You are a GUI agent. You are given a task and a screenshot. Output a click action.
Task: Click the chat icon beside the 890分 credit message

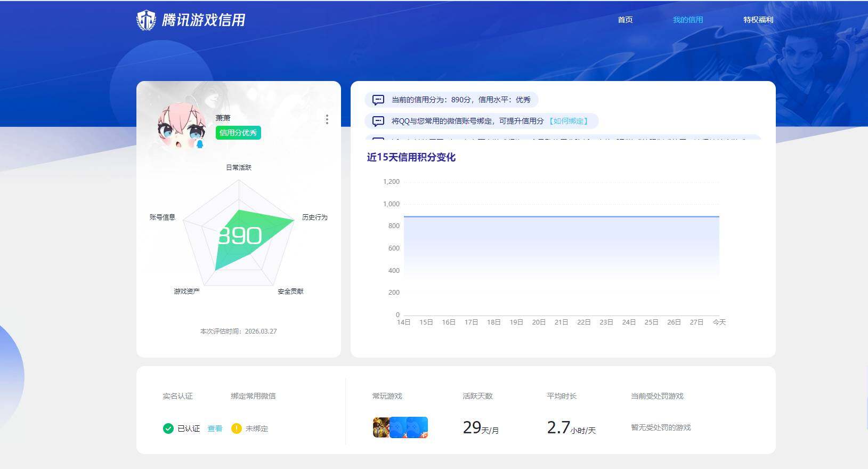coord(378,100)
